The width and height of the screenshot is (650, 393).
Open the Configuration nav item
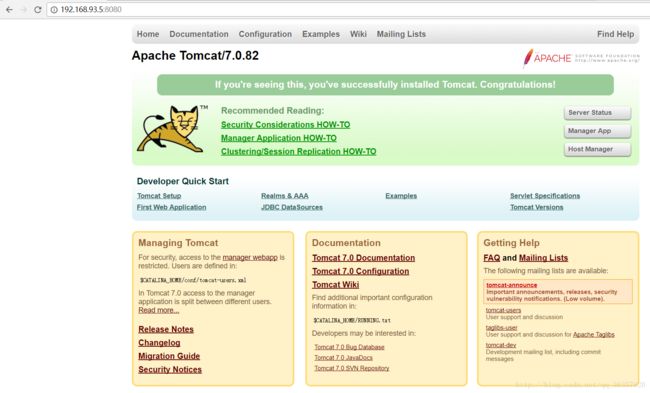click(x=265, y=34)
